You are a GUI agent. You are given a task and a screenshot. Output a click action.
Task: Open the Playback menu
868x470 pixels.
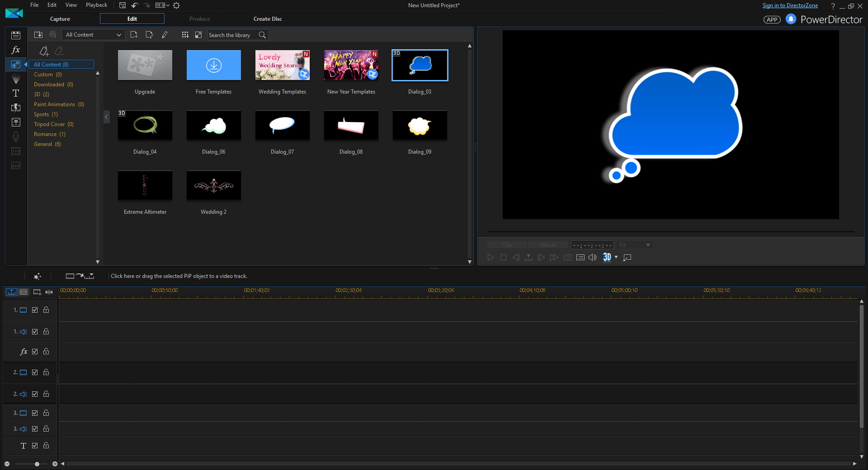tap(96, 5)
